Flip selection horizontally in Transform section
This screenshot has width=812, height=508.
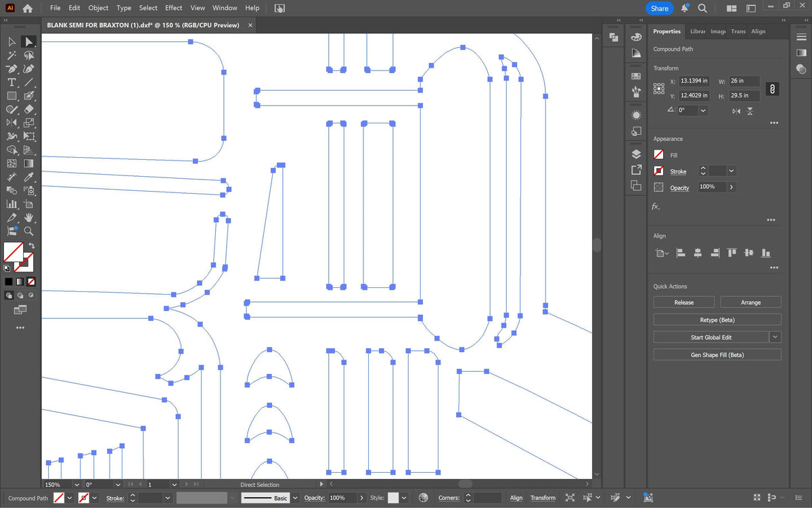coord(736,110)
